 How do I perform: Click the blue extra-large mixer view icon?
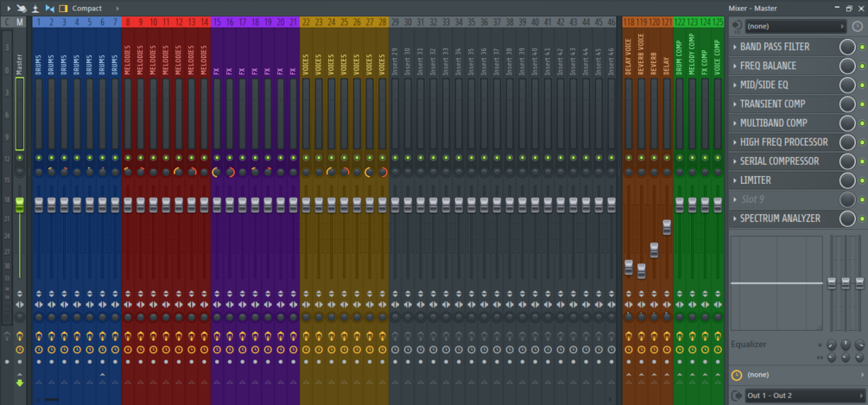pyautogui.click(x=49, y=9)
